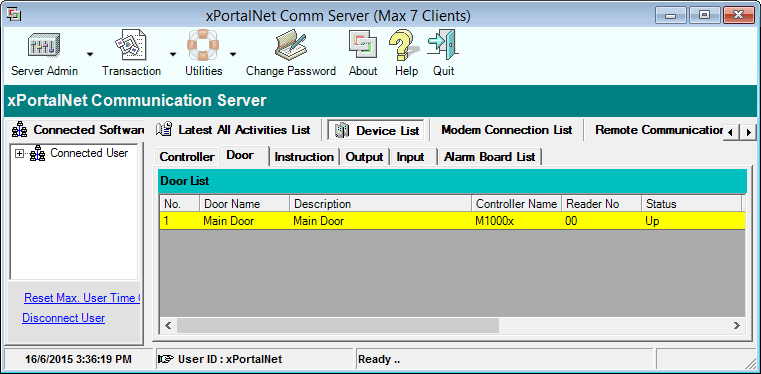761x374 pixels.
Task: Open the Output sub-tab
Action: pos(364,157)
